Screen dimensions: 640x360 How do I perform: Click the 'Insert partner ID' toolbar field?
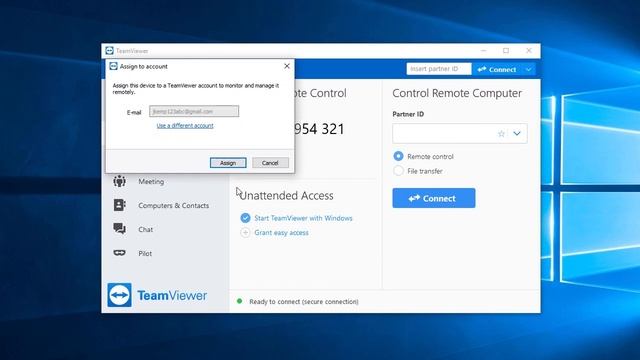[x=439, y=69]
